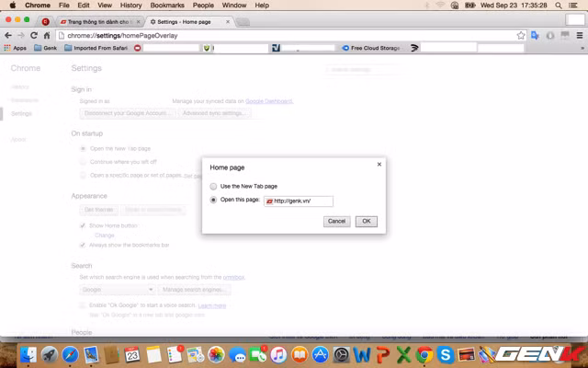
Task: Open Skype from the dock
Action: (x=446, y=354)
